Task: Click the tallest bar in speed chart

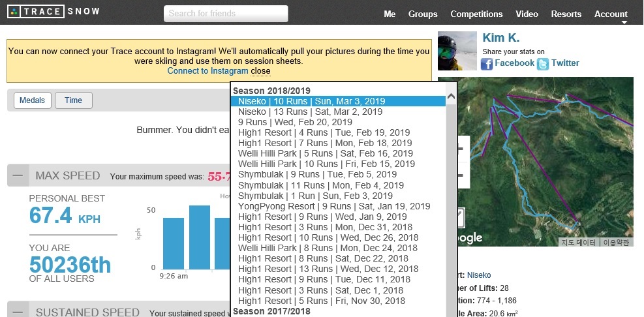Action: [200, 237]
